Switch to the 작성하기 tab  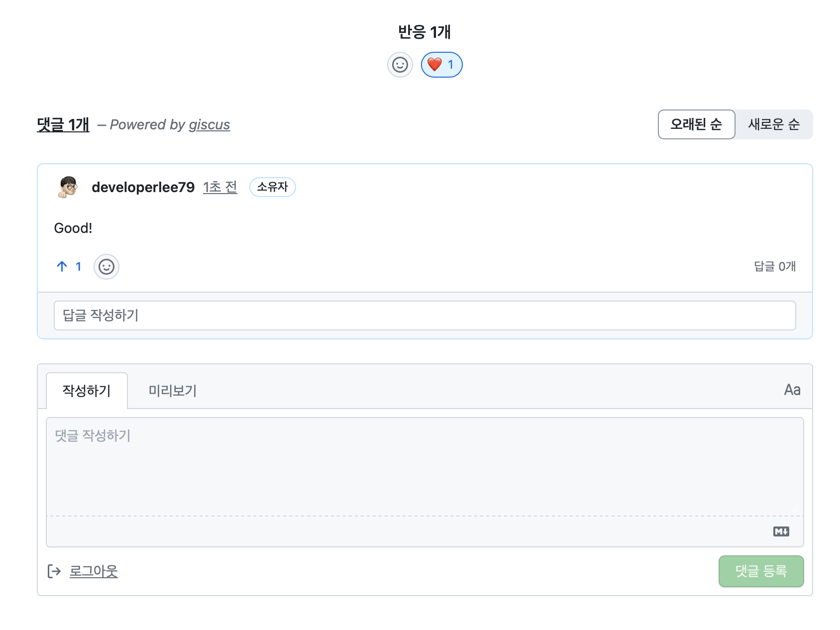point(87,391)
